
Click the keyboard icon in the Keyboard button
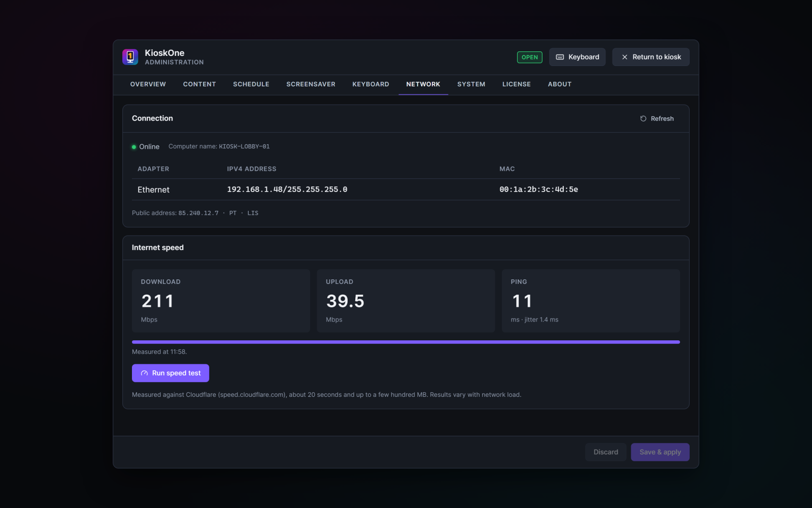coord(560,57)
